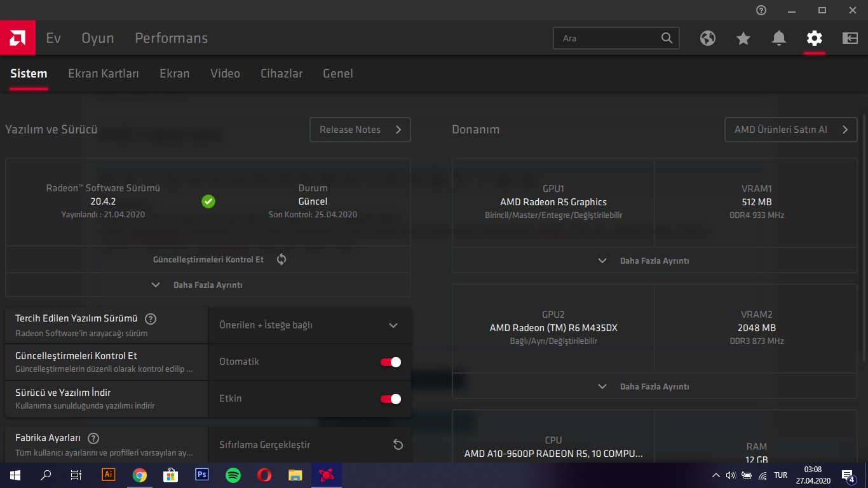
Task: Click Sıfırlama Gerçekleştir button
Action: click(x=309, y=445)
